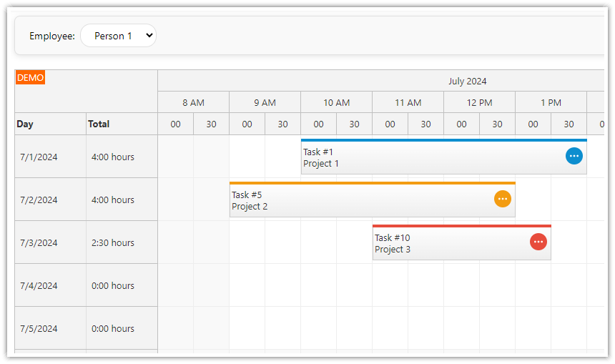Screen dimensions: 615x364
Task: Click the 7/3/2024 day row header
Action: 50,242
